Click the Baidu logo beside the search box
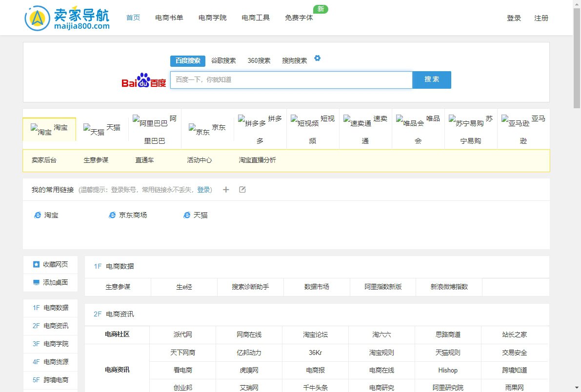The height and width of the screenshot is (392, 581). (x=144, y=80)
